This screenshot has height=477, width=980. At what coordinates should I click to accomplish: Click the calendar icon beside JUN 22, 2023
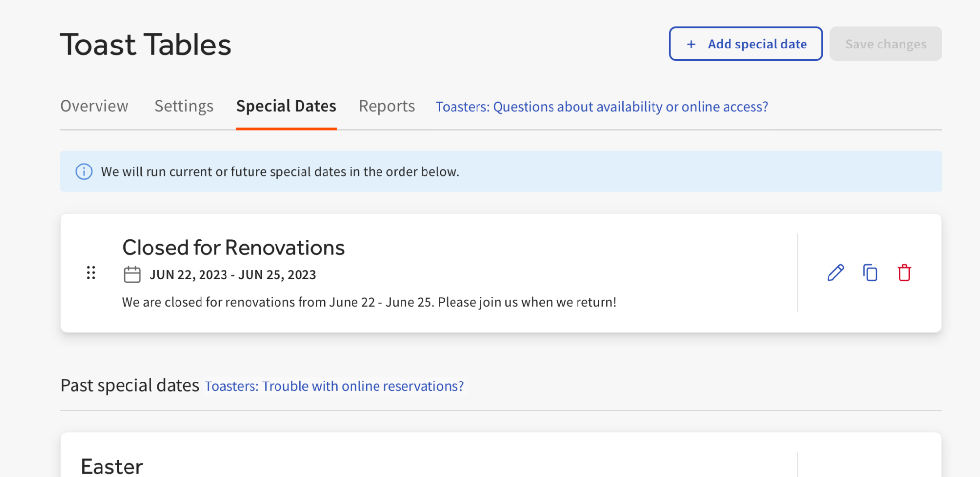(132, 275)
